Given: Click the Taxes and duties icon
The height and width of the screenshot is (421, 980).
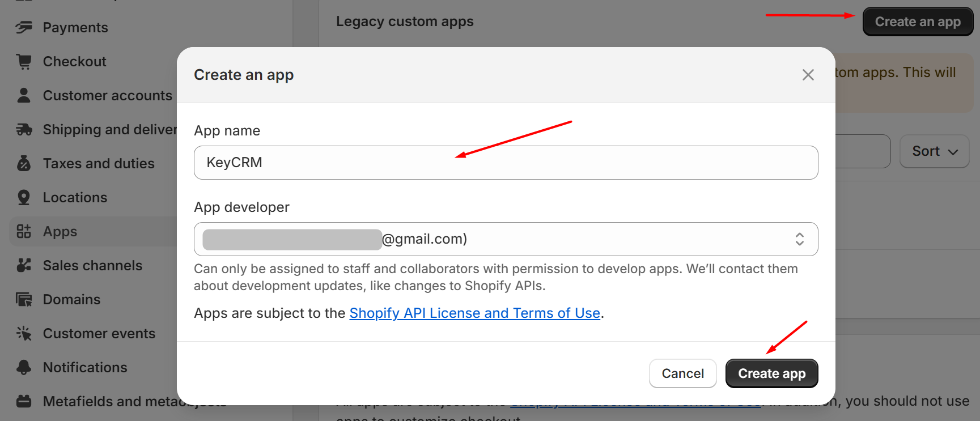Looking at the screenshot, I should coord(24,163).
